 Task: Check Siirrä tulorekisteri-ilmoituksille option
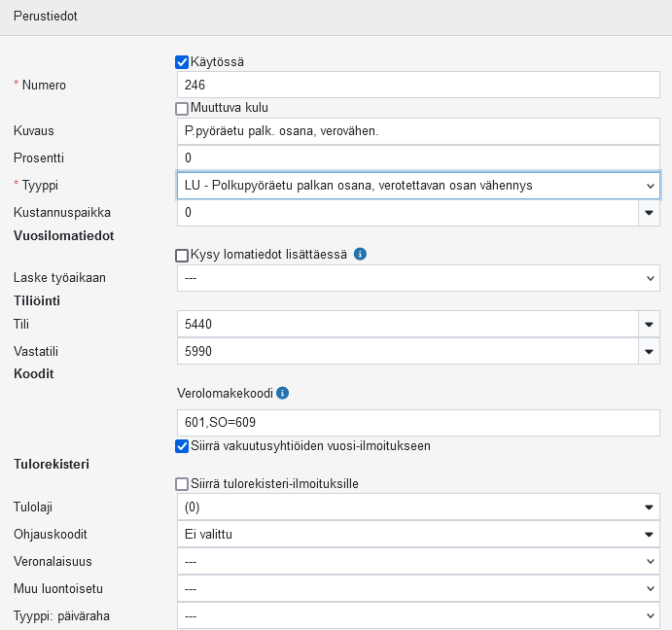pyautogui.click(x=182, y=484)
